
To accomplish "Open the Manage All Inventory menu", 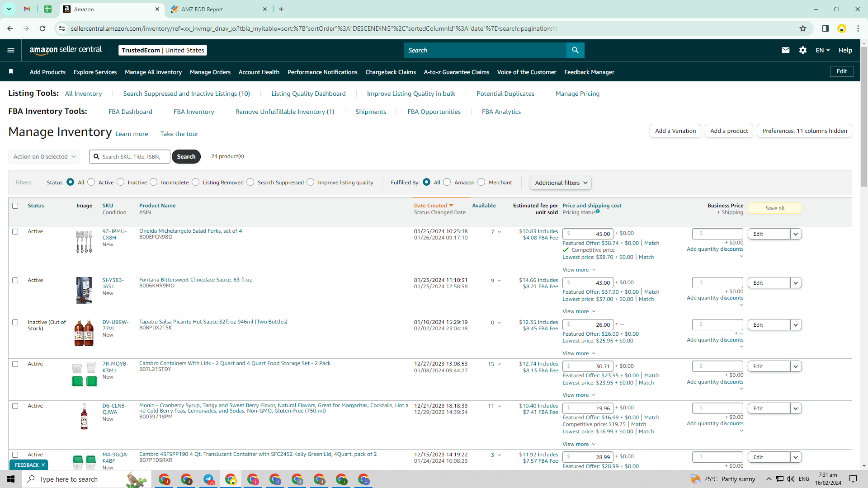I will [x=153, y=72].
